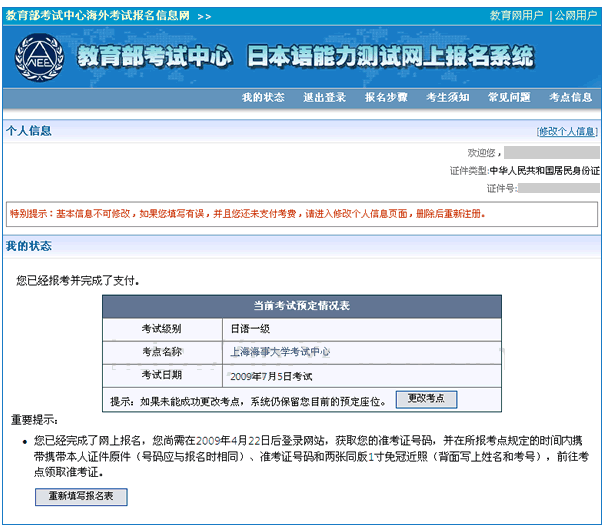Click the 当前考试预定情况表 table header

(x=301, y=306)
